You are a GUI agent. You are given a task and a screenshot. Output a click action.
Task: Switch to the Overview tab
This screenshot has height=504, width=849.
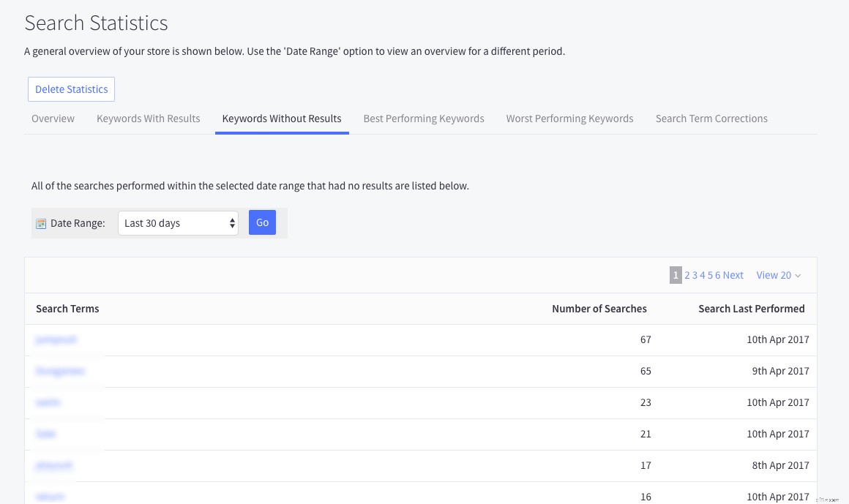[x=53, y=118]
